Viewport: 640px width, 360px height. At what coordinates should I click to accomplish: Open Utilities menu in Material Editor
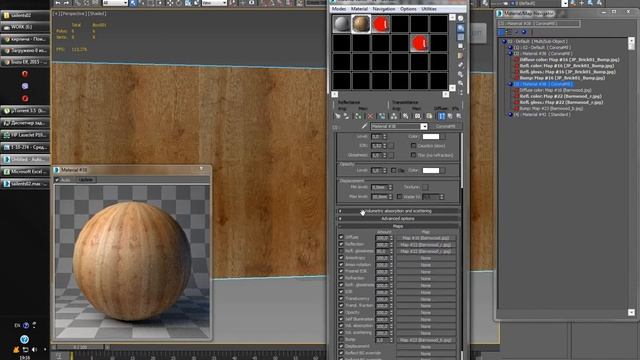pos(429,9)
